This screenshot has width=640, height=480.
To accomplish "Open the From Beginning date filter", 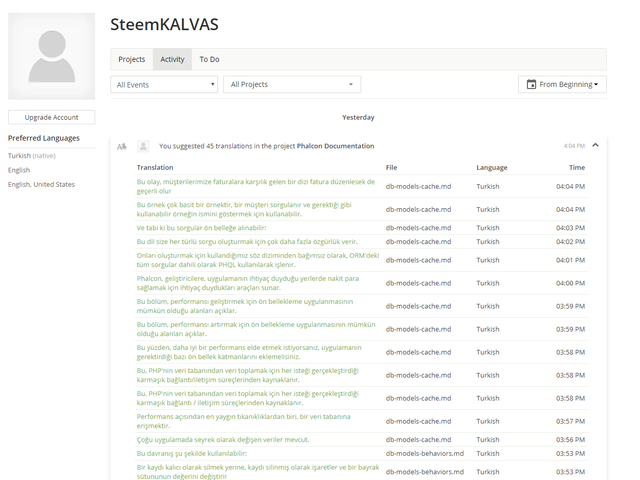I will click(563, 85).
